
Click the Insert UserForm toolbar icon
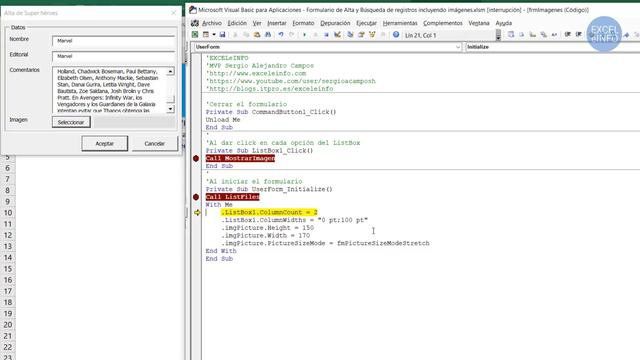[x=206, y=35]
